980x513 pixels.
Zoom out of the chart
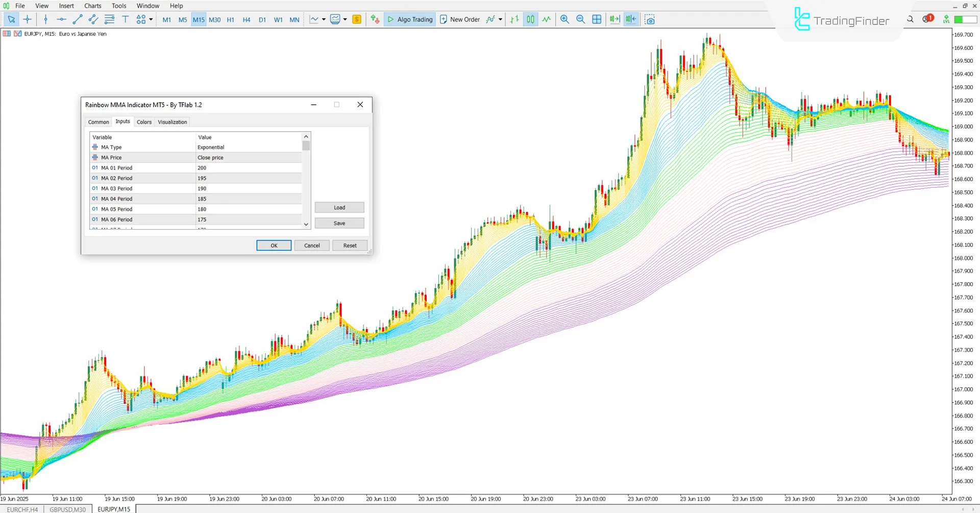580,19
